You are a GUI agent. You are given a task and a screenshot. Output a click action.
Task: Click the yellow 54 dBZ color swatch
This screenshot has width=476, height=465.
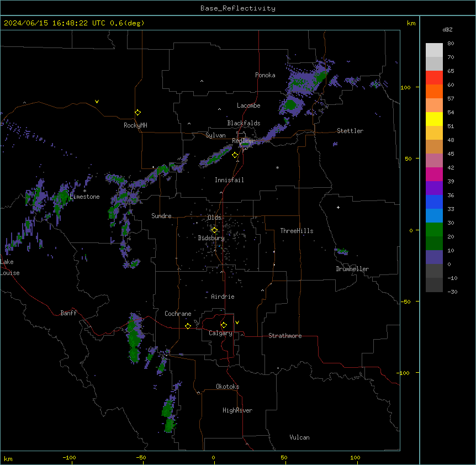tap(434, 119)
